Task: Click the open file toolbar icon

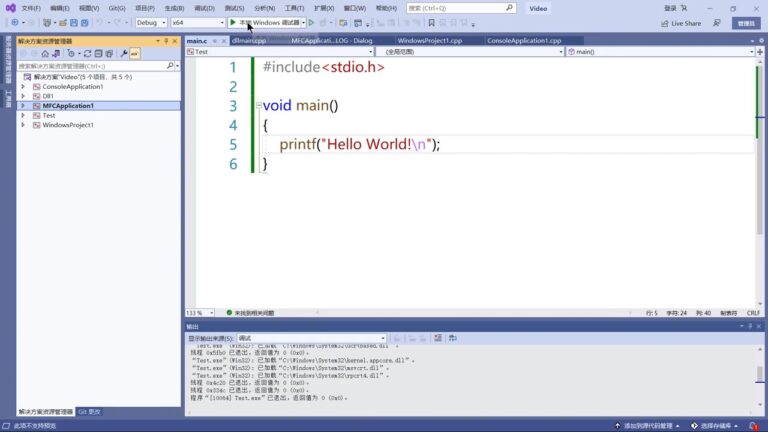Action: click(x=63, y=23)
